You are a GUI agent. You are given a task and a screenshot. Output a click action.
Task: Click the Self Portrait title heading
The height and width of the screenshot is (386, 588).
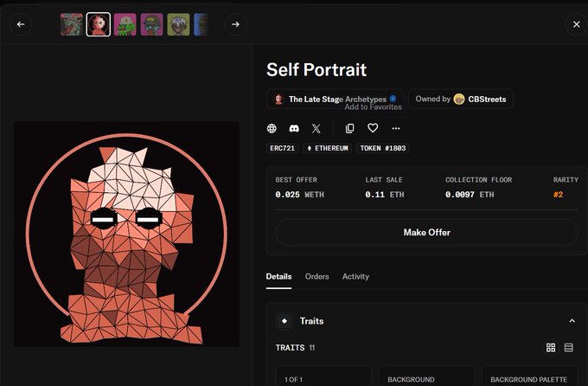316,70
